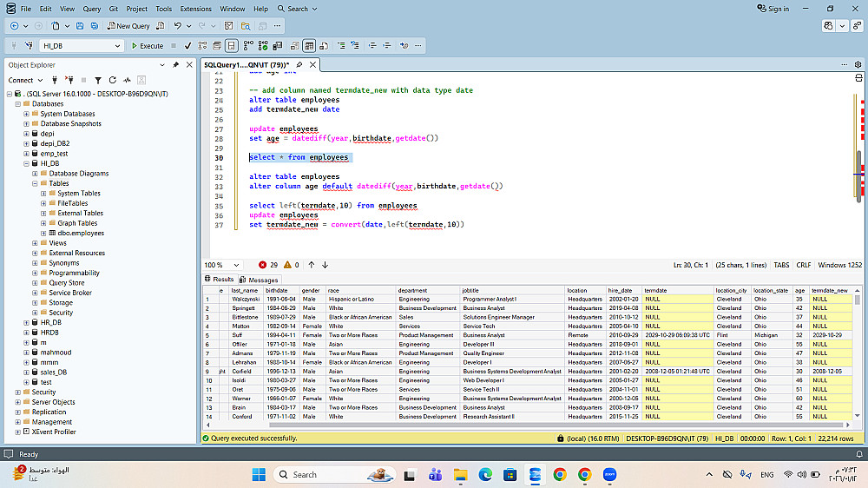Viewport: 868px width, 488px height.
Task: Open the HI_DB database dropdown
Action: point(118,45)
